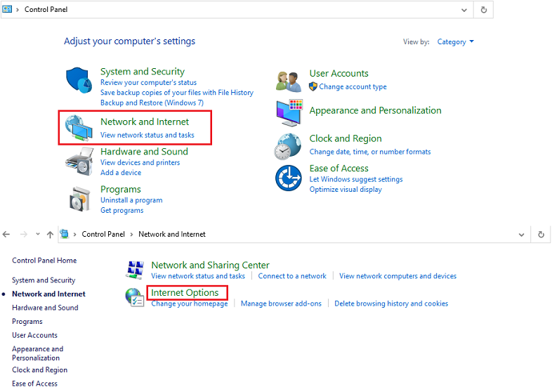
Task: Open Backup and Restore (Windows 7)
Action: point(152,103)
